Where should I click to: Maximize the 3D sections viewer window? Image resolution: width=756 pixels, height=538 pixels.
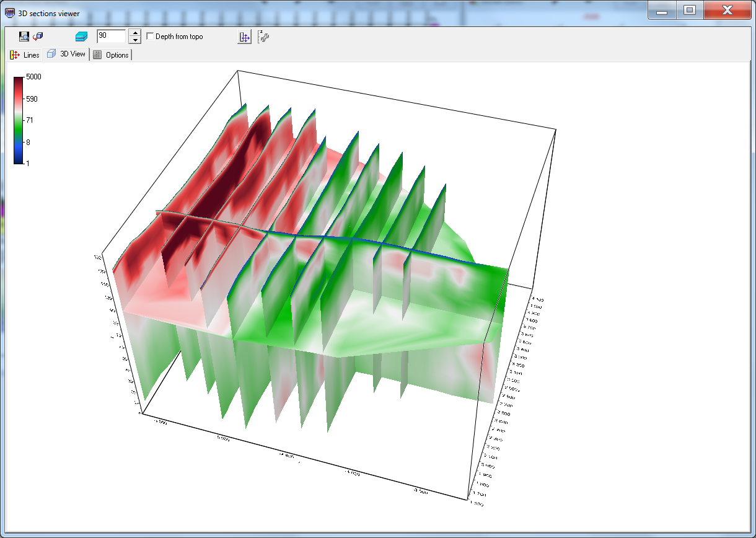[x=690, y=10]
